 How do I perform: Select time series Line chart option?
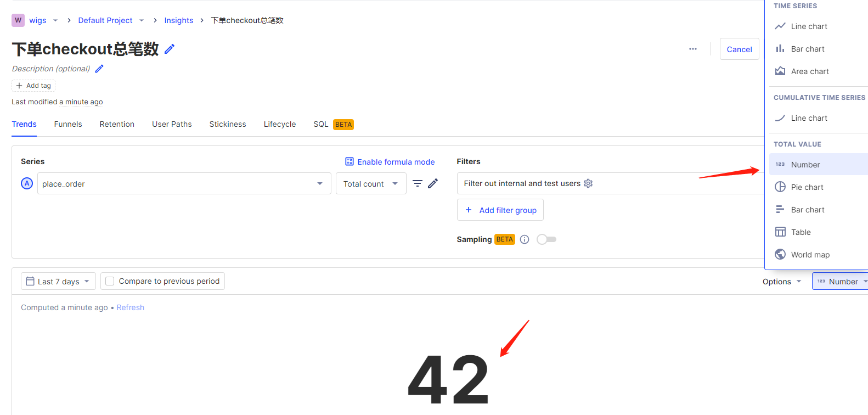pos(819,26)
